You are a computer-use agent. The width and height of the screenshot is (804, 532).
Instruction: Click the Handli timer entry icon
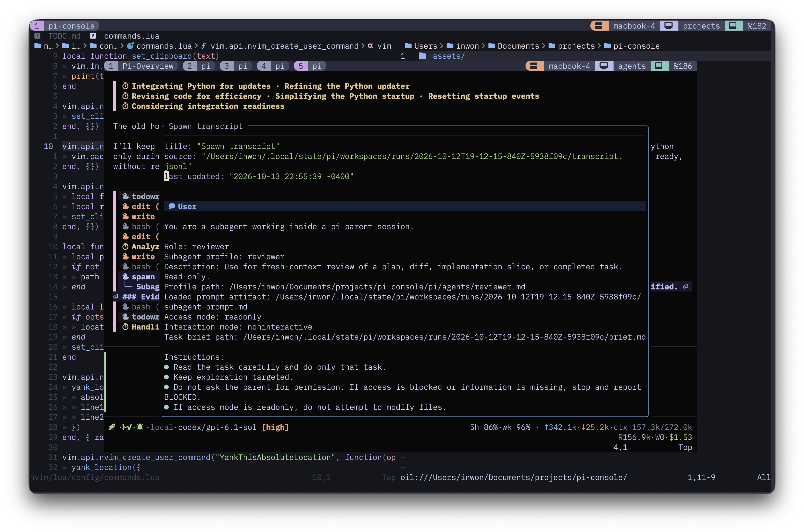126,327
